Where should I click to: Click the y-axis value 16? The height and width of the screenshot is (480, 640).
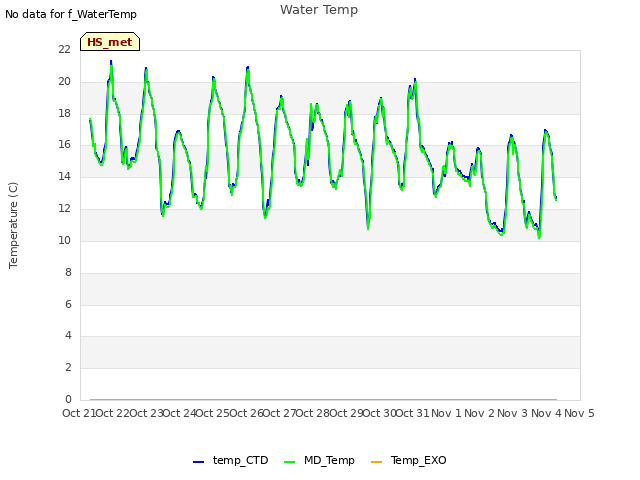pyautogui.click(x=64, y=144)
